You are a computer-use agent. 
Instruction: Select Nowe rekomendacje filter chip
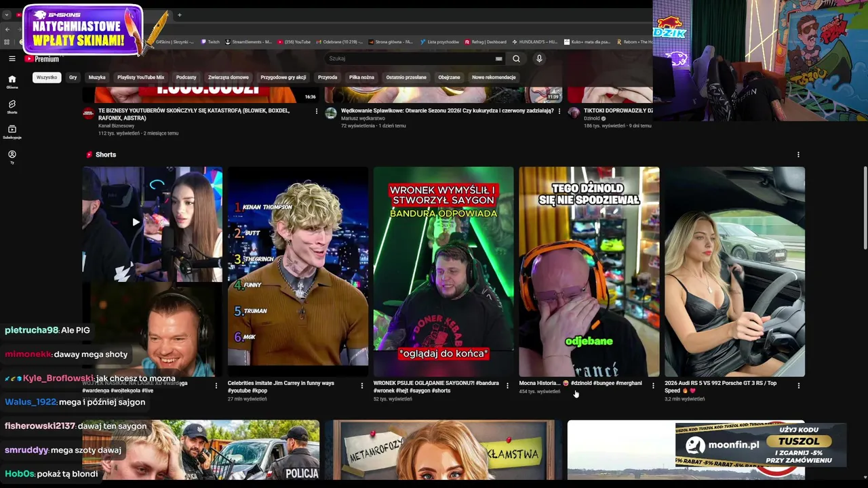coord(494,77)
